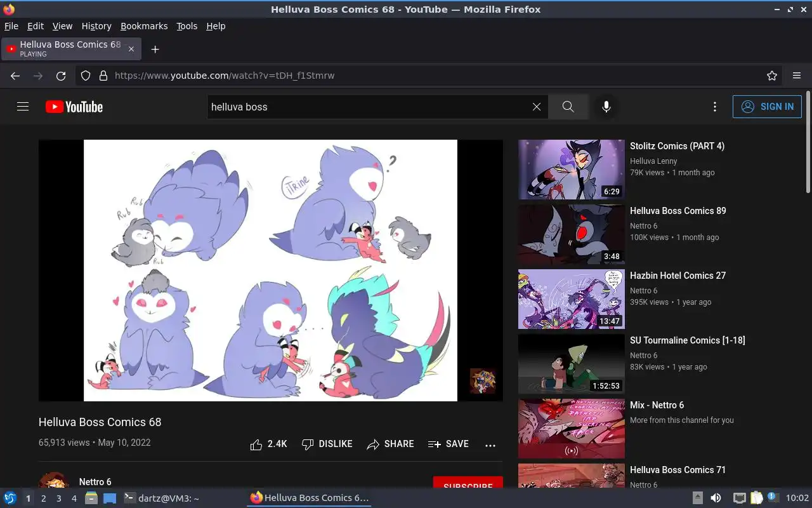812x508 pixels.
Task: Go to the YouTube home logo
Action: pyautogui.click(x=74, y=107)
